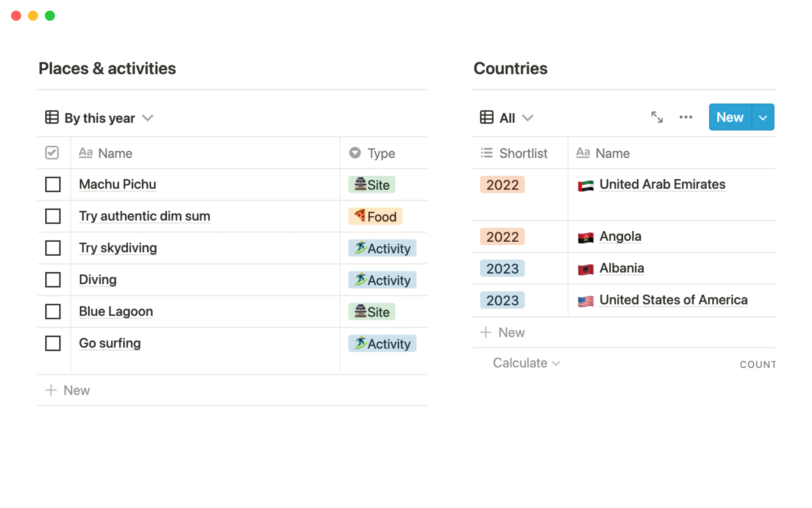Click the expand full-page arrows icon

(x=656, y=117)
